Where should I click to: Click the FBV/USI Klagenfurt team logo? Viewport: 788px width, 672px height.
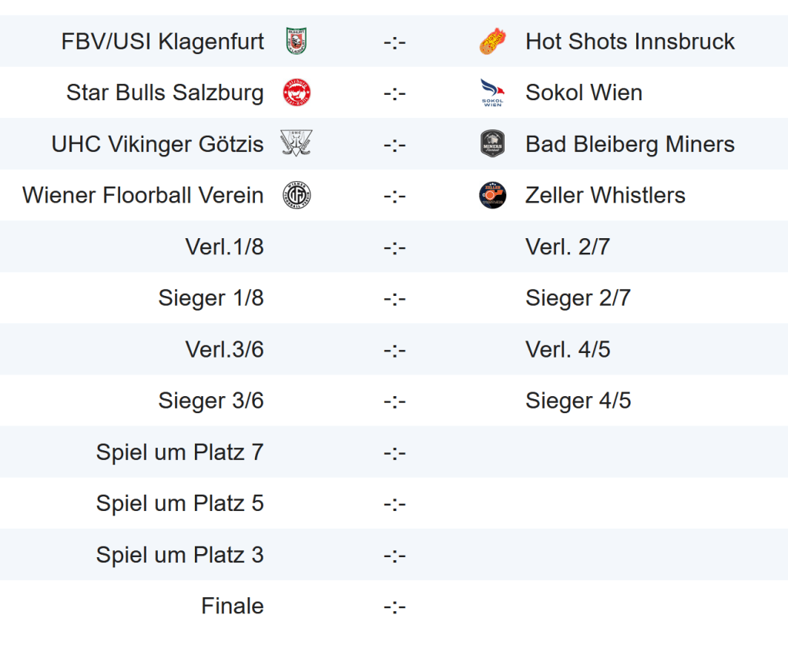click(297, 41)
